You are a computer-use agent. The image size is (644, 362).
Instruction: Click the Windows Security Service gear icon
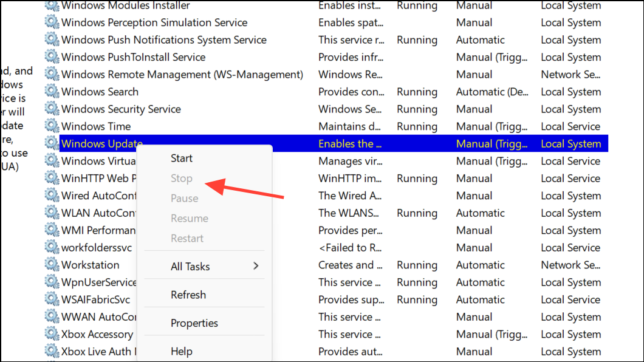click(52, 109)
